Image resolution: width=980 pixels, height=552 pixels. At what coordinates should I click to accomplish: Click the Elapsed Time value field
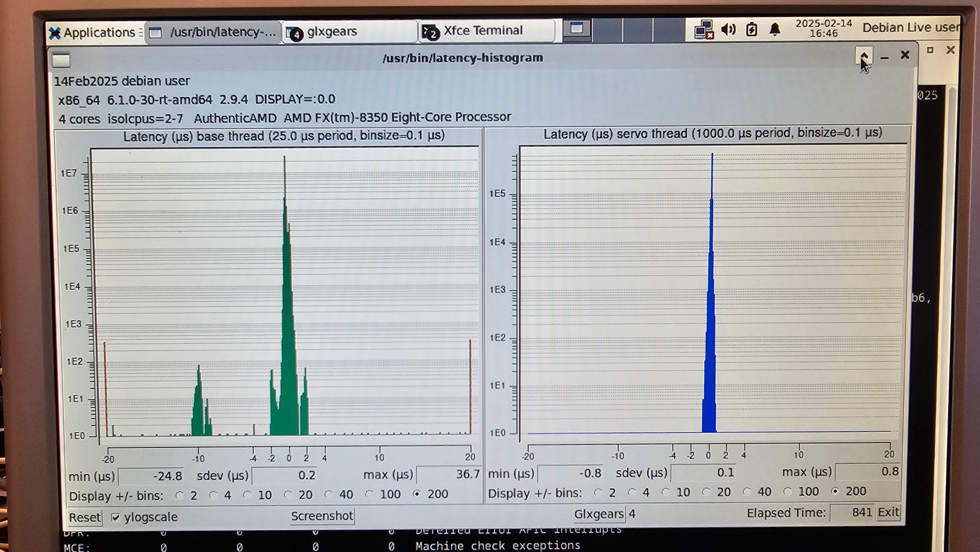pyautogui.click(x=852, y=512)
